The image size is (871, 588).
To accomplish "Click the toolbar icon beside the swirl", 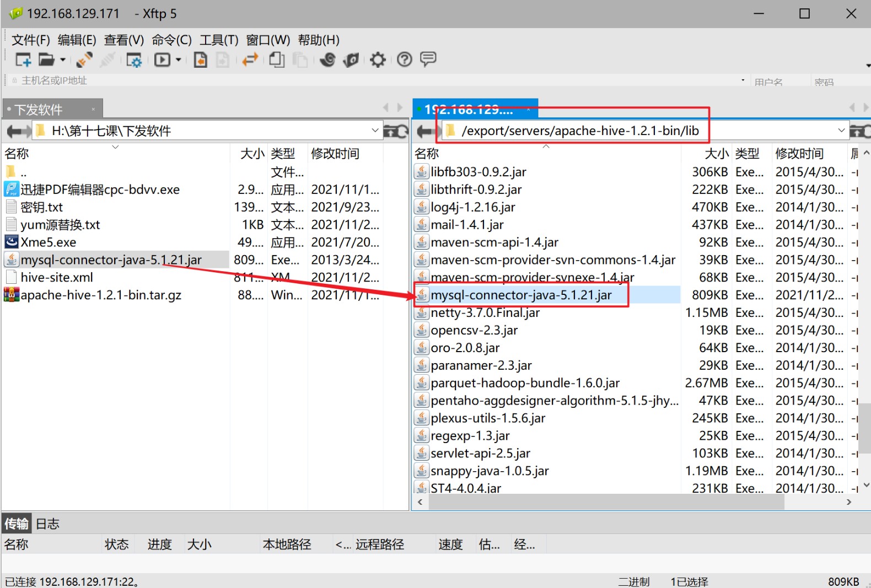I will pos(351,60).
